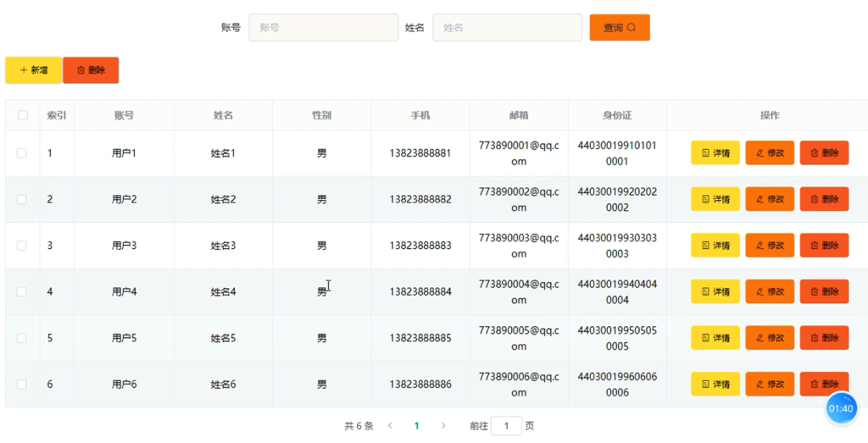Check the checkbox for row 4

[21, 291]
